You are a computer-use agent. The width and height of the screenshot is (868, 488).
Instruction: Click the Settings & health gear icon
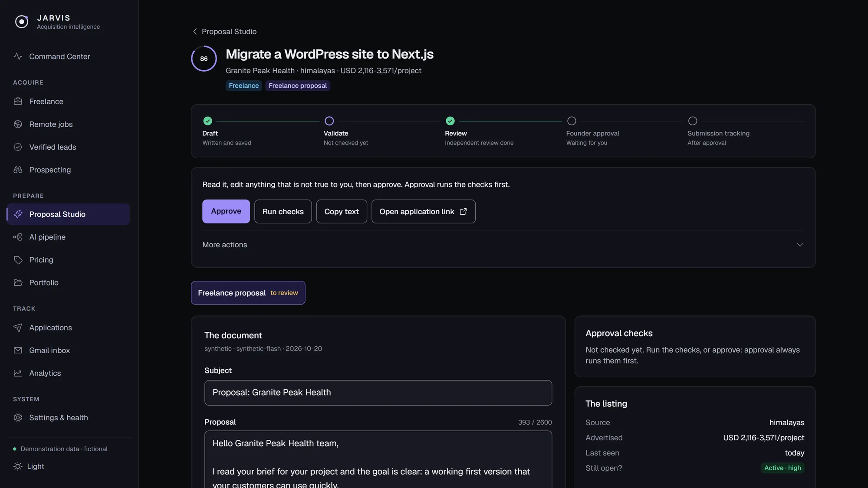click(18, 418)
